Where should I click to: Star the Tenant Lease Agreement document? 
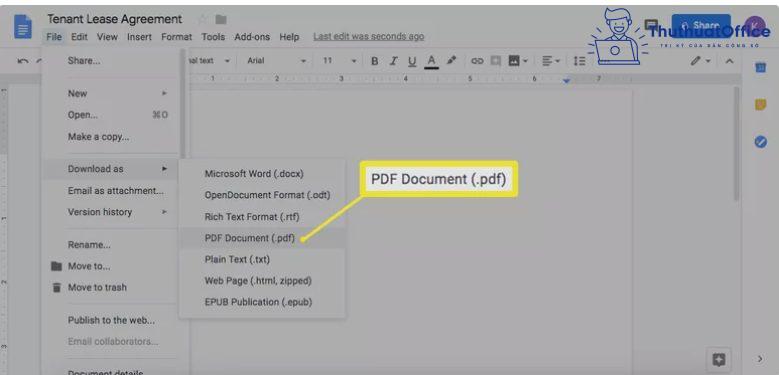pos(202,20)
